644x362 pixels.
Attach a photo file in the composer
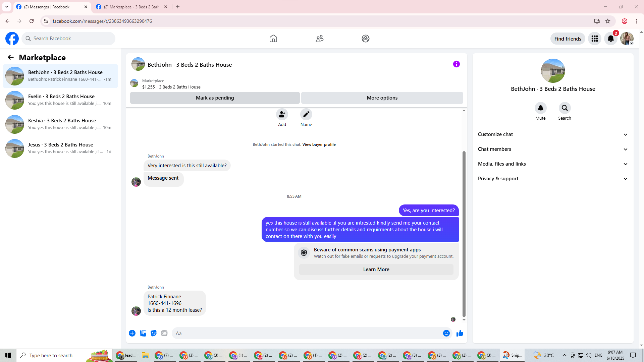143,333
